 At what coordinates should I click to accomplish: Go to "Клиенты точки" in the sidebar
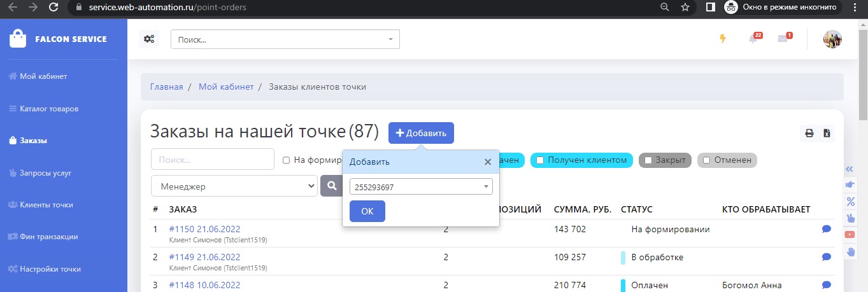(46, 205)
